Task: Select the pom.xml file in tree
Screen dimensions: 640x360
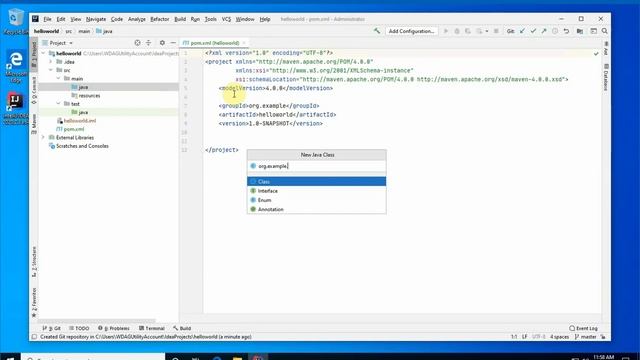Action: click(73, 129)
